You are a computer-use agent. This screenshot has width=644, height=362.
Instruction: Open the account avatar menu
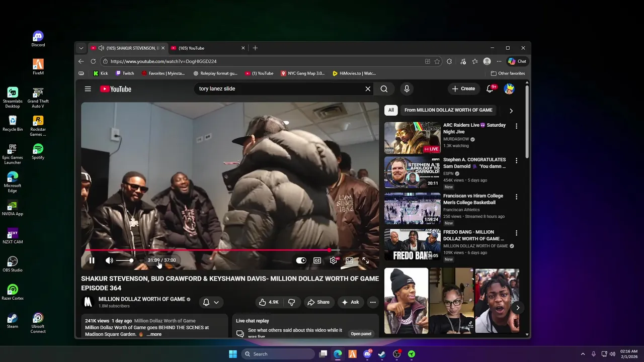coord(509,89)
